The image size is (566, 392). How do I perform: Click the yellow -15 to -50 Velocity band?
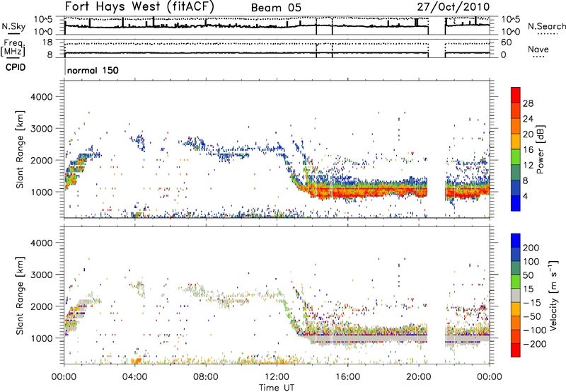[516, 309]
